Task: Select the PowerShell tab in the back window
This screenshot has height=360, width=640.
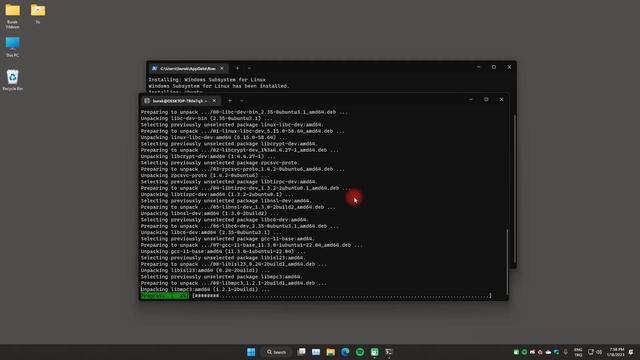Action: (x=189, y=68)
